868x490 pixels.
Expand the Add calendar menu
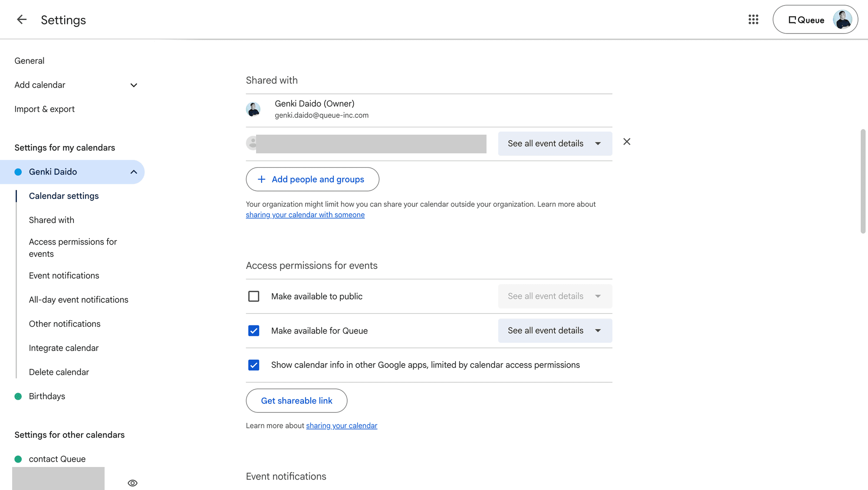click(x=133, y=85)
